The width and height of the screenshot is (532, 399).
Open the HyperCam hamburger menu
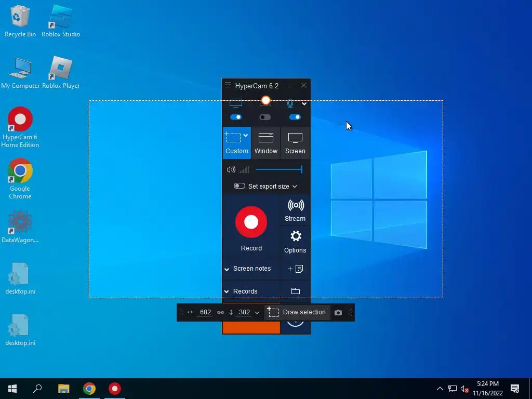(x=228, y=85)
